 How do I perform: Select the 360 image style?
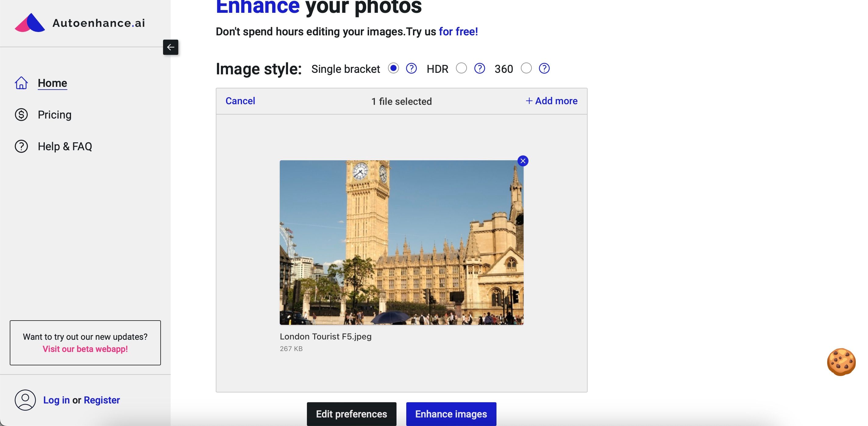526,69
